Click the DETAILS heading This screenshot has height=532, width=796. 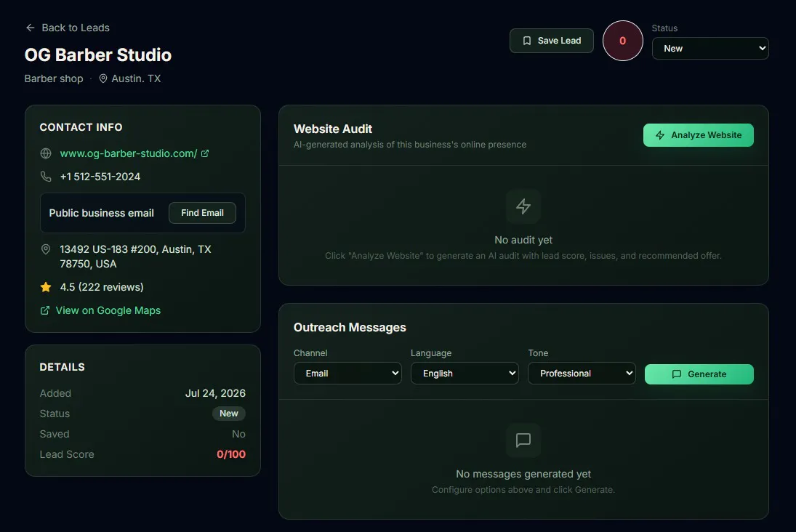coord(63,367)
